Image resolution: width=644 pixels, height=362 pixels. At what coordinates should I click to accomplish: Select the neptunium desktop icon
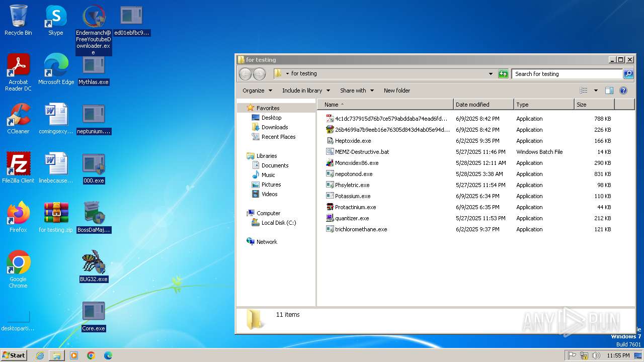[x=94, y=119]
